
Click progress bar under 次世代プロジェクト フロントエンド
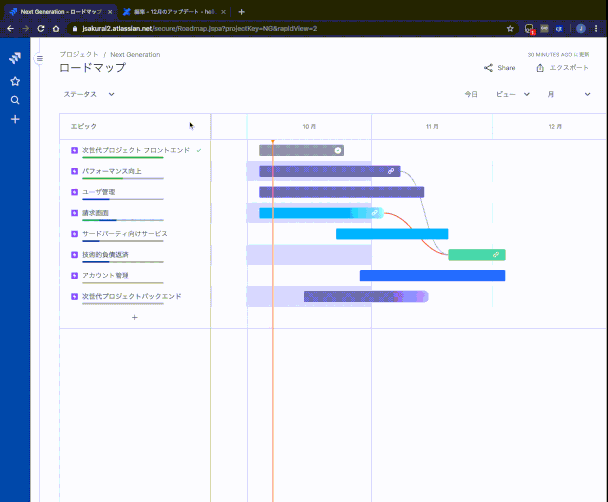coord(123,157)
